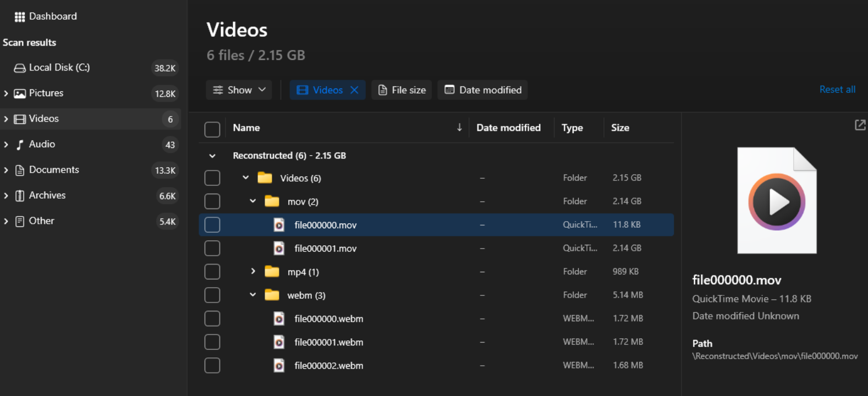
Task: Expand the mp4 (1) folder
Action: pos(253,271)
